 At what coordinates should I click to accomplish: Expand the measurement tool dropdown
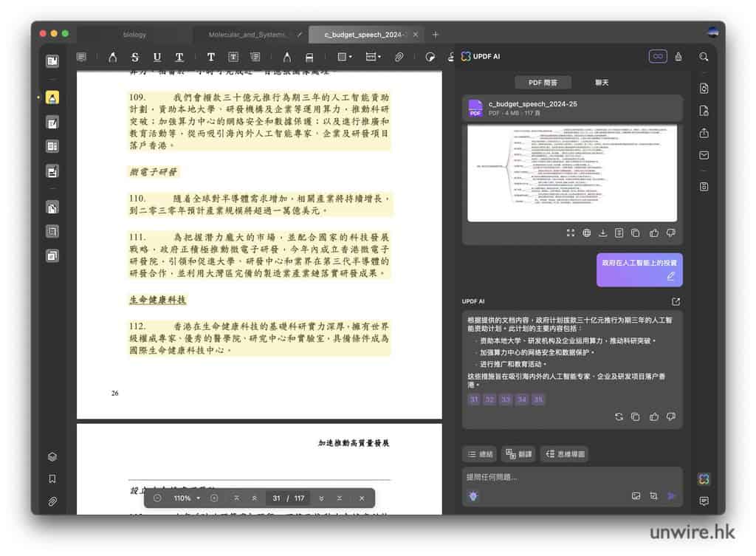374,57
